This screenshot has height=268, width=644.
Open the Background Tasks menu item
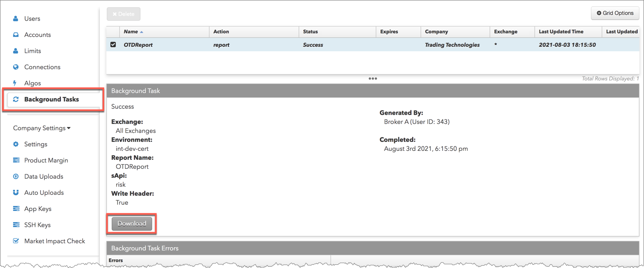51,100
